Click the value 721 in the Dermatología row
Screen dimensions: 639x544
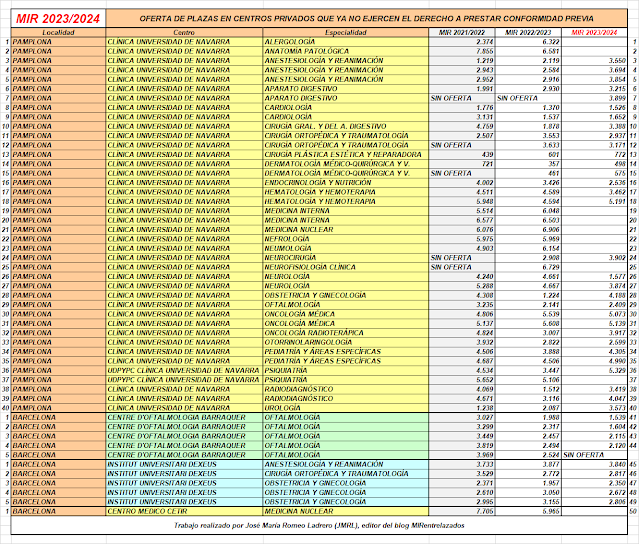pos(487,164)
